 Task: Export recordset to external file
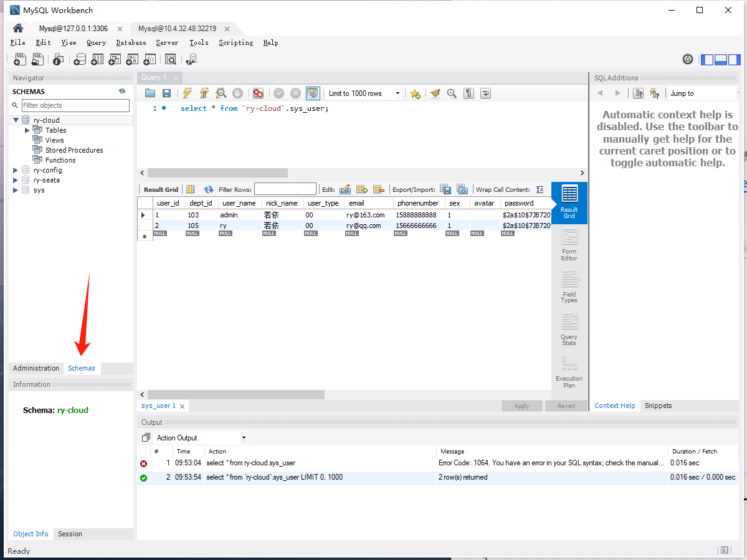coord(445,189)
